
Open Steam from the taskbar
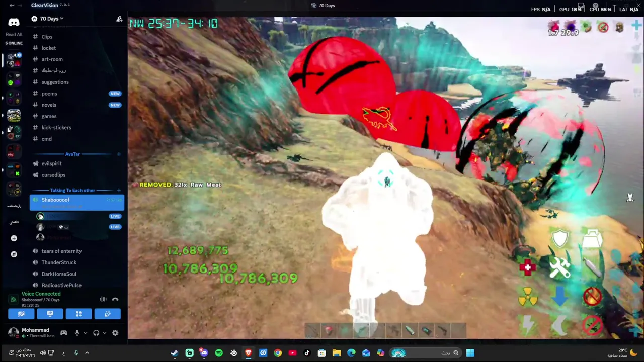point(175,353)
